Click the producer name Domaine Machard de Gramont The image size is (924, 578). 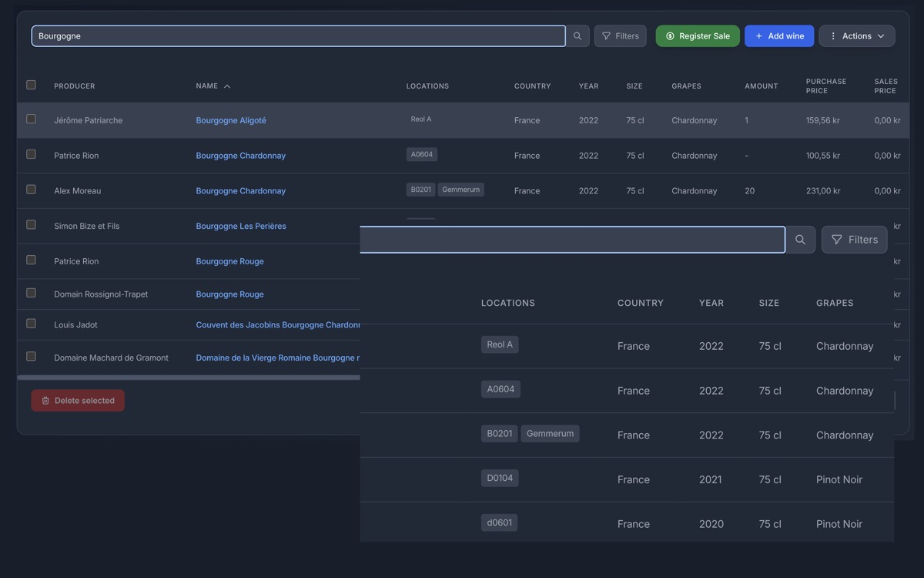tap(111, 358)
